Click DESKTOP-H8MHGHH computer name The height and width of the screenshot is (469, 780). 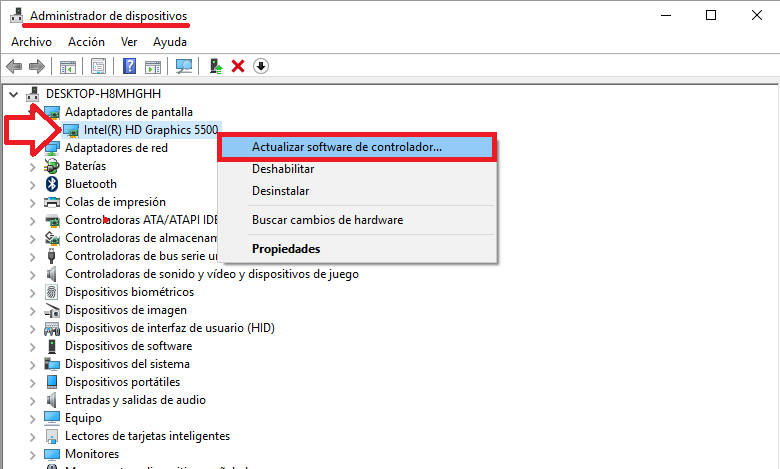(x=103, y=94)
